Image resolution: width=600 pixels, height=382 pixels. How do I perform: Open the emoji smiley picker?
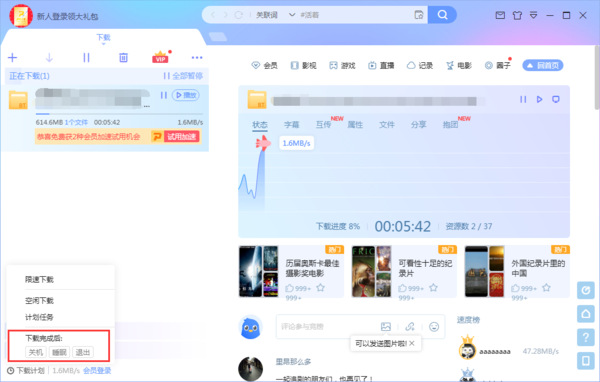click(x=434, y=326)
